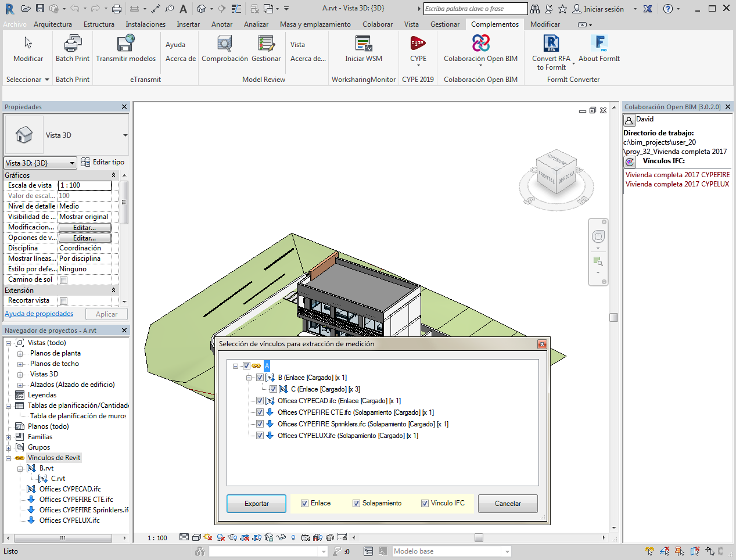Viewport: 736px width, 560px height.
Task: Open the Vista 3D type selector arrow
Action: click(125, 135)
